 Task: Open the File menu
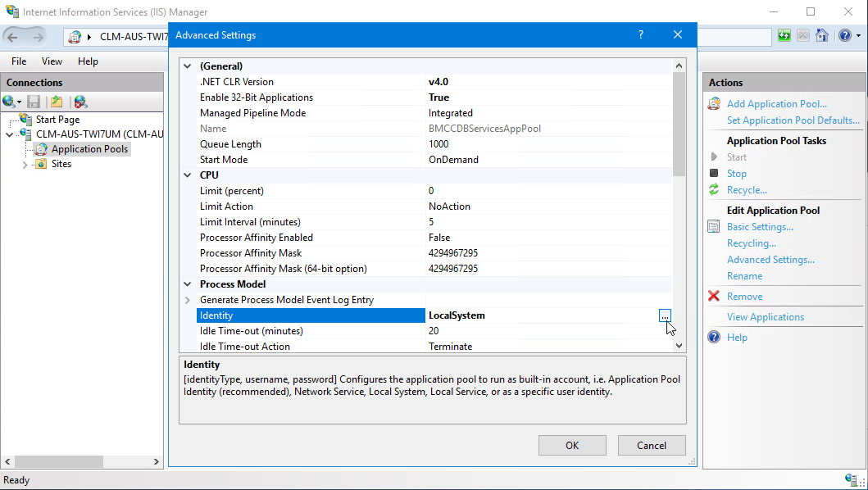pyautogui.click(x=19, y=61)
